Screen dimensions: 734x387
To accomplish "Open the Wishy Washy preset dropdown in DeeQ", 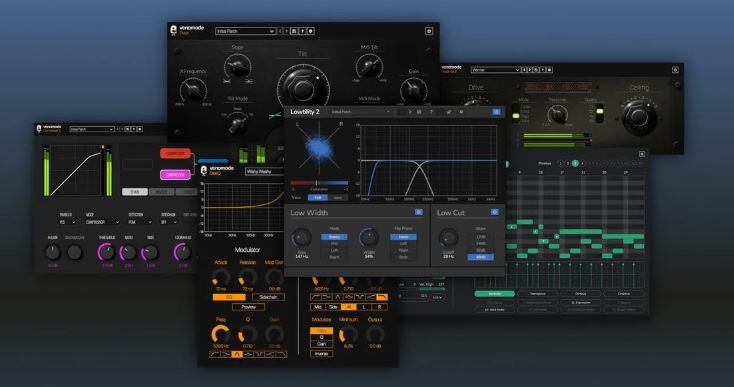I will point(264,172).
